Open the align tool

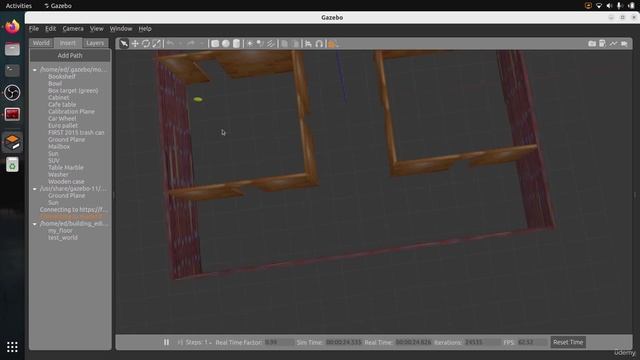[x=308, y=44]
